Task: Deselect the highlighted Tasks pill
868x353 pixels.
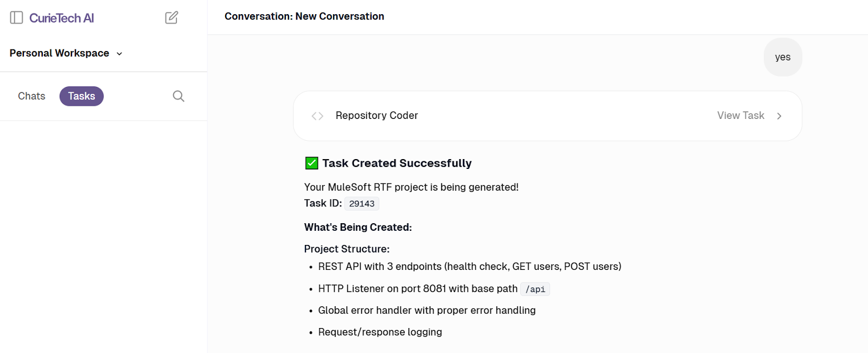Action: click(81, 96)
